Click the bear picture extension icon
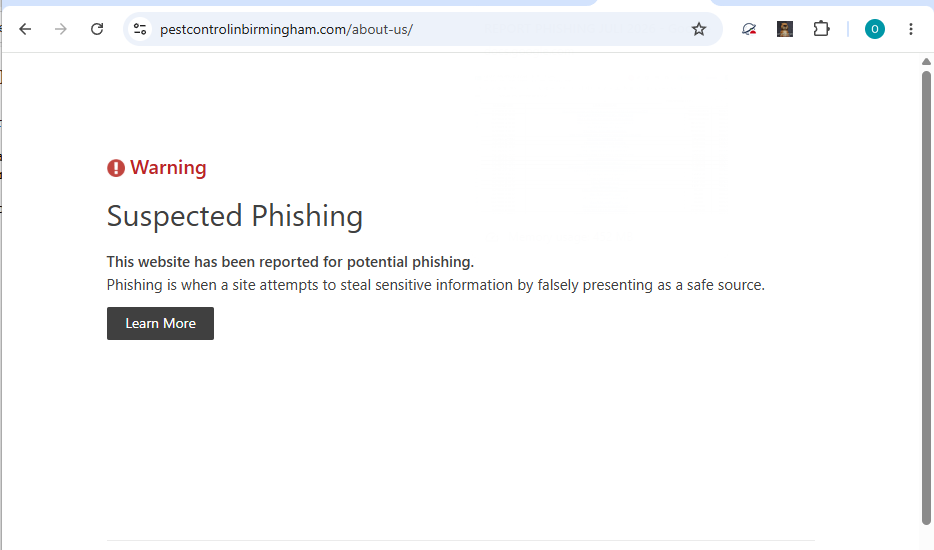 click(784, 29)
